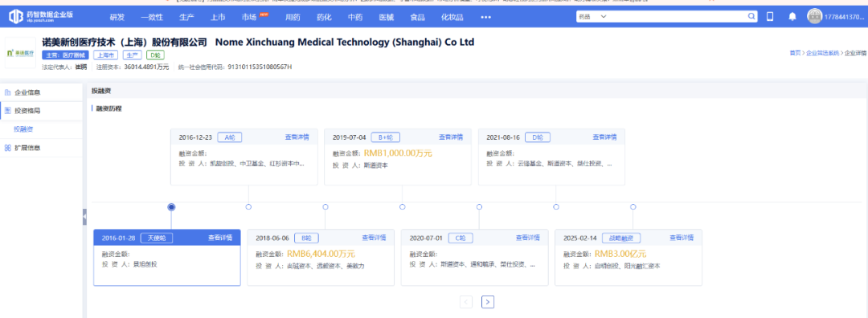Click the 药智数据企业版 logo

point(40,17)
